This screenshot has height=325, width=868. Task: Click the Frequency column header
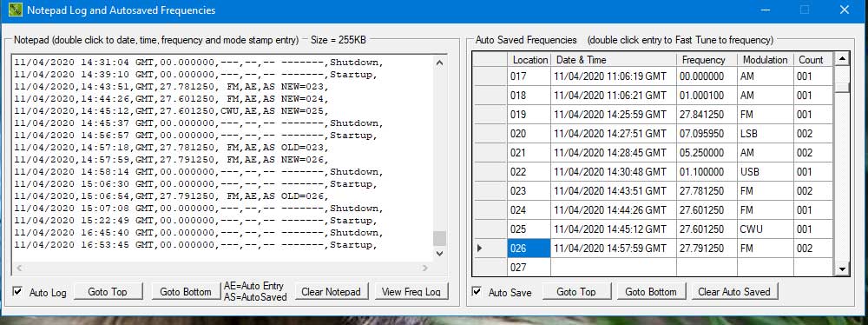coord(707,60)
